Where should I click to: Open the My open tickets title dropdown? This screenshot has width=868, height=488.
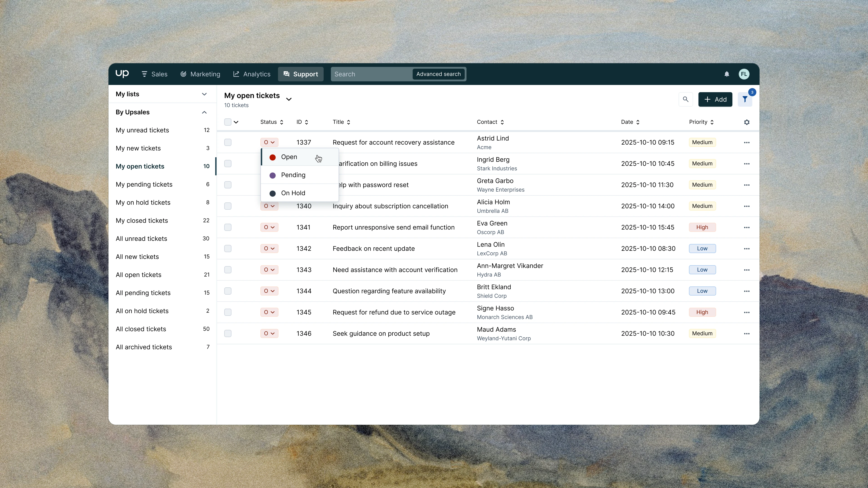[289, 99]
